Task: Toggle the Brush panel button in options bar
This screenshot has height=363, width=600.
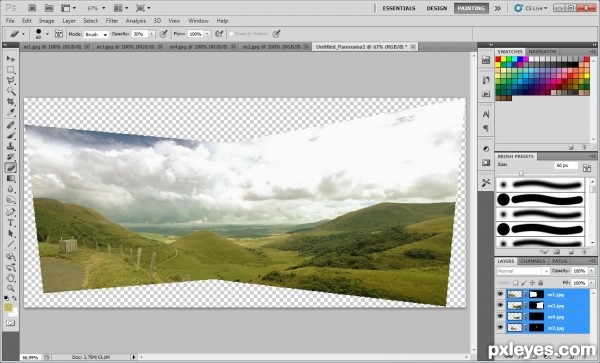Action: (59, 34)
